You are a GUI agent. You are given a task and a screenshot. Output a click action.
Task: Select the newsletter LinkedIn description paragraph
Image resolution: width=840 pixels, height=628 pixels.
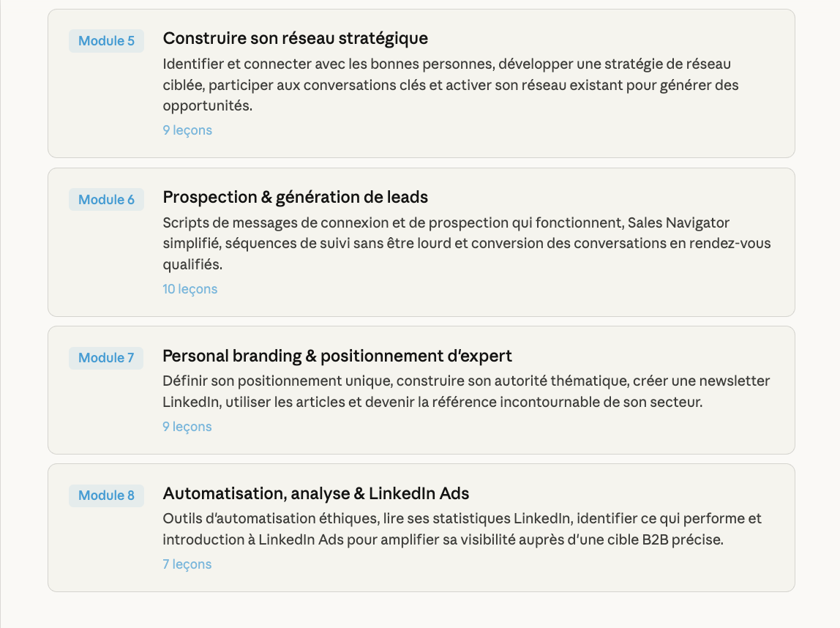click(x=466, y=392)
